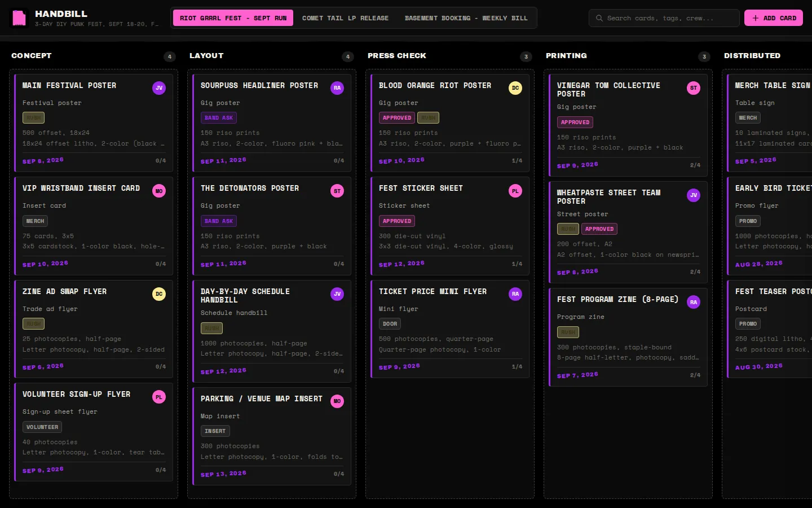812x508 pixels.
Task: Select Basement Booking - Weekly Bill tab
Action: point(466,18)
